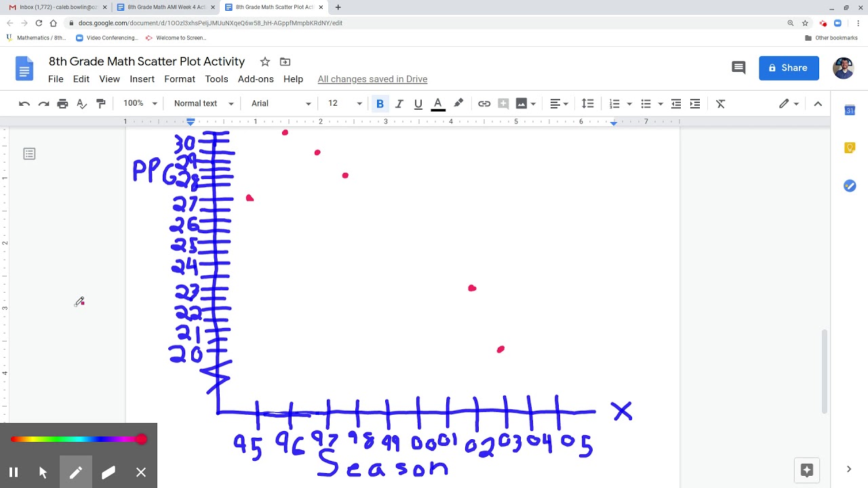Image resolution: width=868 pixels, height=488 pixels.
Task: Open the comment history icon
Action: point(738,68)
